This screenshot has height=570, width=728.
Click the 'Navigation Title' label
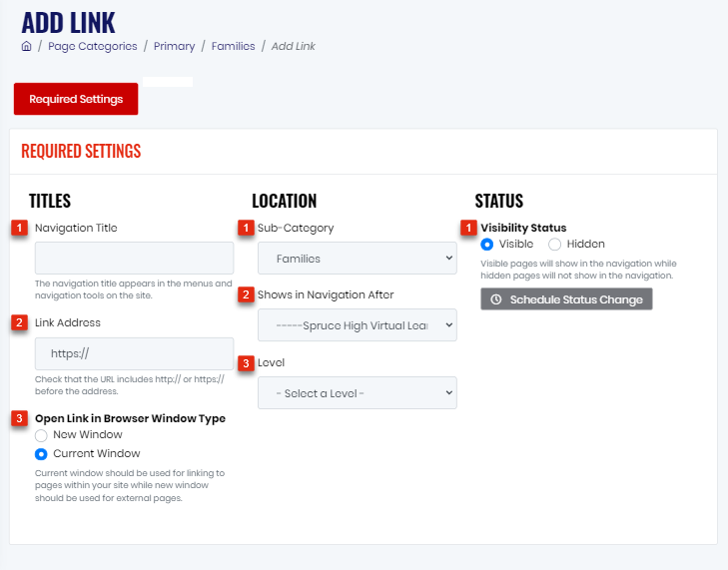[x=76, y=228]
